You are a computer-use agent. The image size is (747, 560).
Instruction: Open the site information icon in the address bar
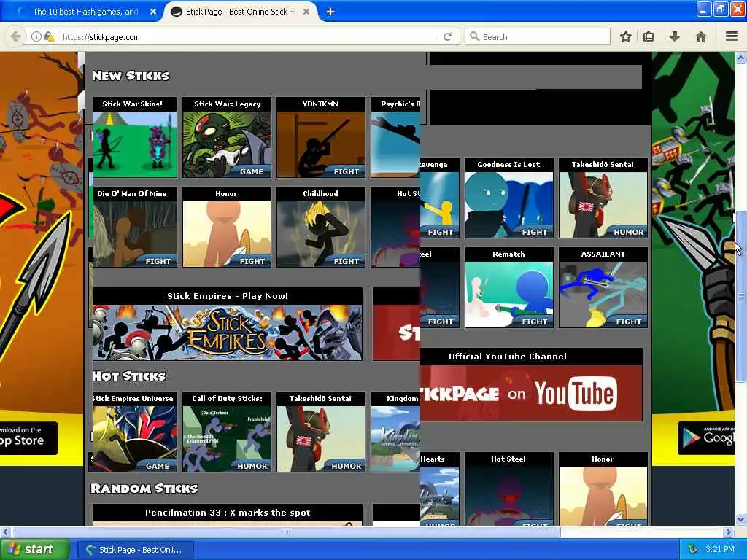(x=36, y=36)
